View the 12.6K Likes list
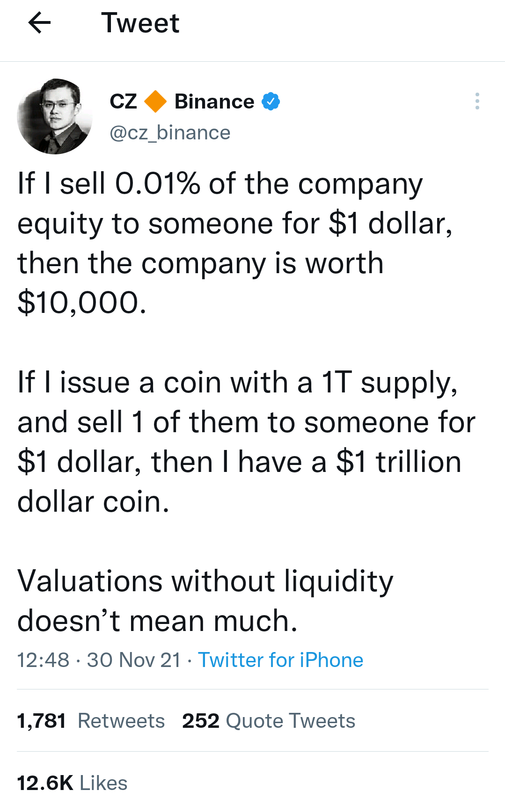 (x=71, y=783)
